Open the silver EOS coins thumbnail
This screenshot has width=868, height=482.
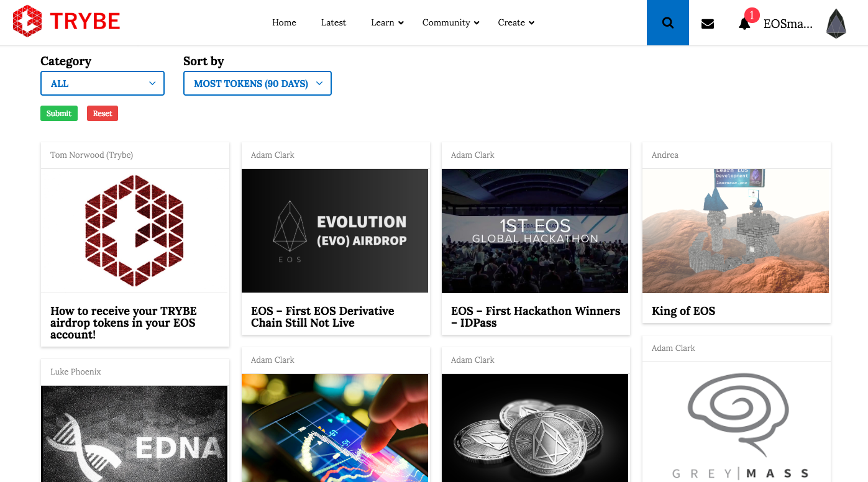tap(535, 427)
